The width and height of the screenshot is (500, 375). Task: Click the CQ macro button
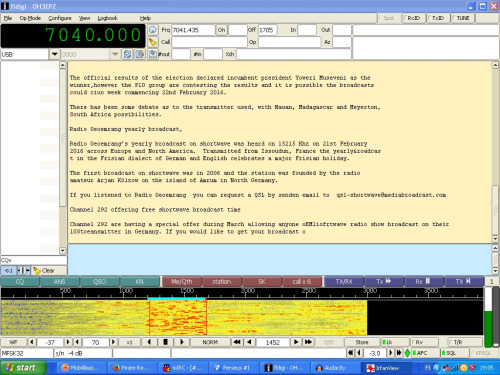coord(20,282)
